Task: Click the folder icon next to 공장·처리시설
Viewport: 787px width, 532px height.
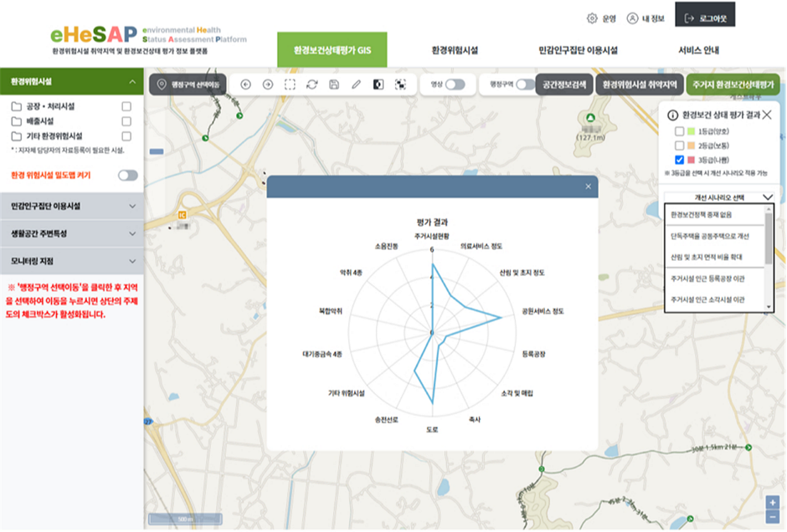Action: pos(17,106)
